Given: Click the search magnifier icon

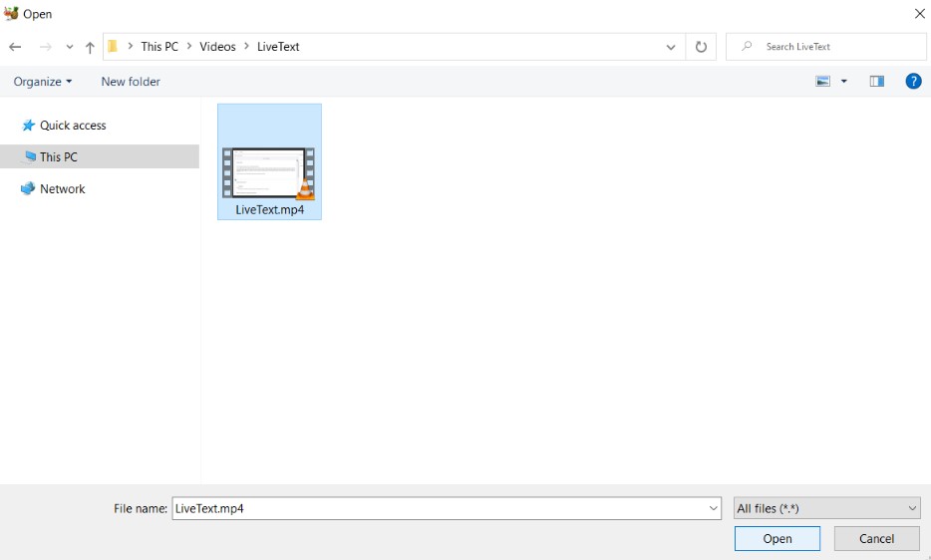Looking at the screenshot, I should (x=747, y=46).
